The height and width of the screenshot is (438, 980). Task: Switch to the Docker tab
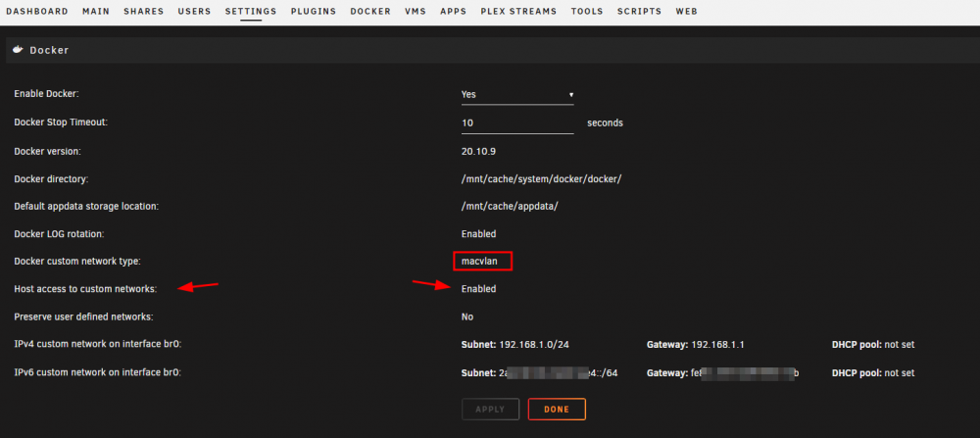370,11
